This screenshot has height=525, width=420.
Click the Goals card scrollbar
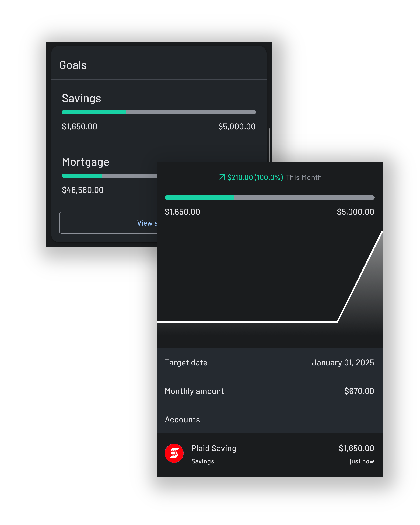coord(269,145)
